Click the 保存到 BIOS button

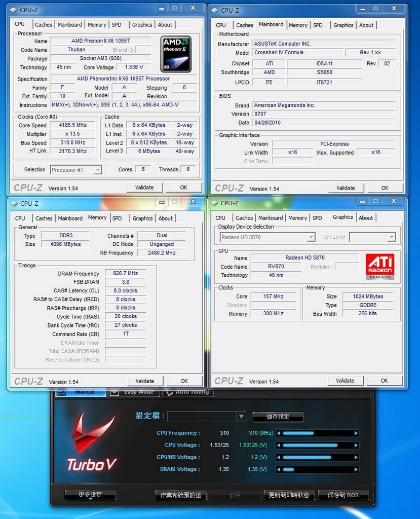click(x=343, y=495)
